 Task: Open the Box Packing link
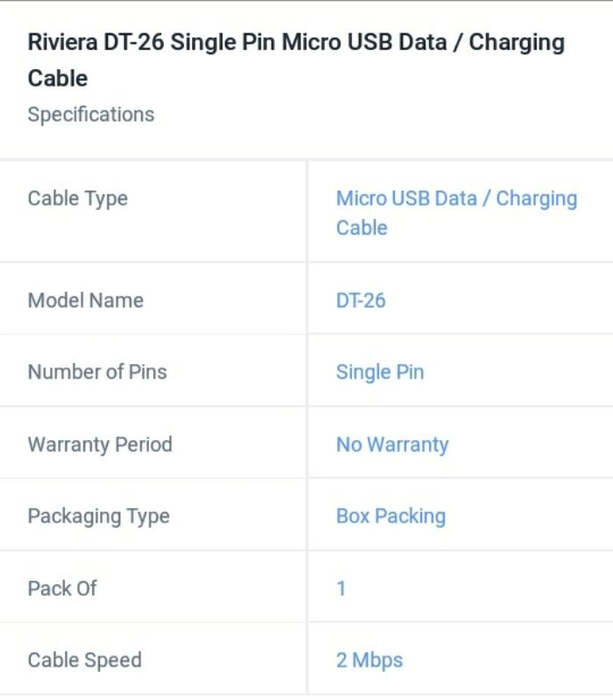pos(391,517)
